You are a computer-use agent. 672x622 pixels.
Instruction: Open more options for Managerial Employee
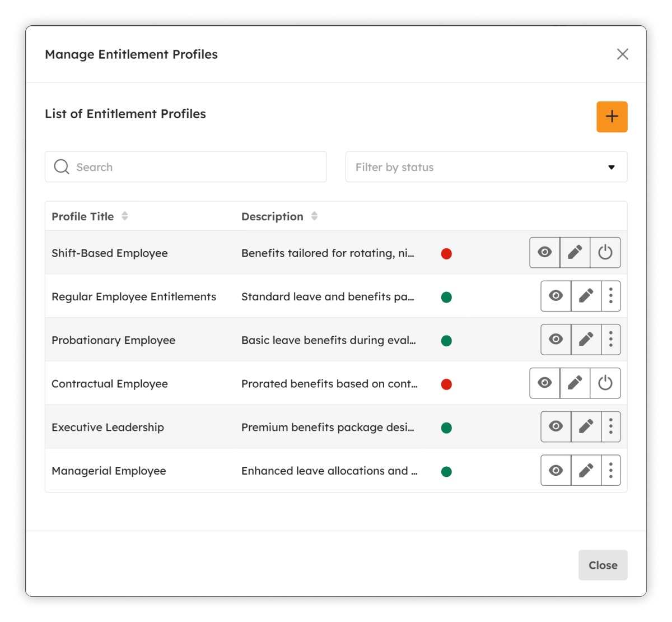click(611, 470)
